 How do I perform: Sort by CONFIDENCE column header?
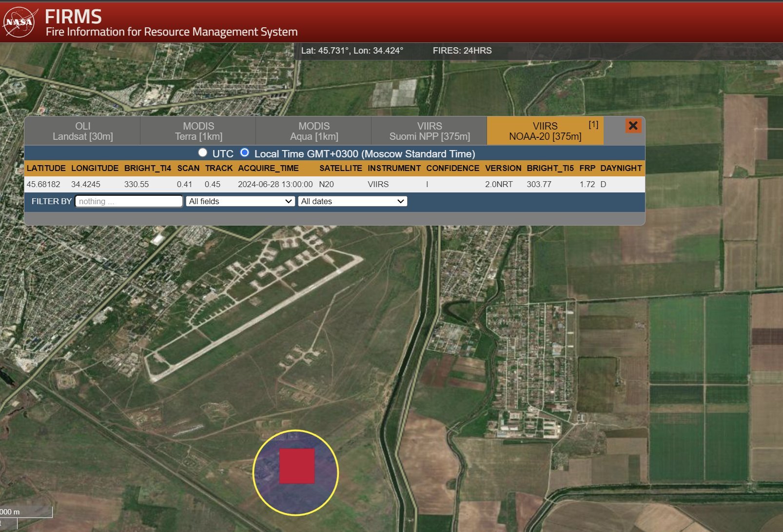click(452, 168)
